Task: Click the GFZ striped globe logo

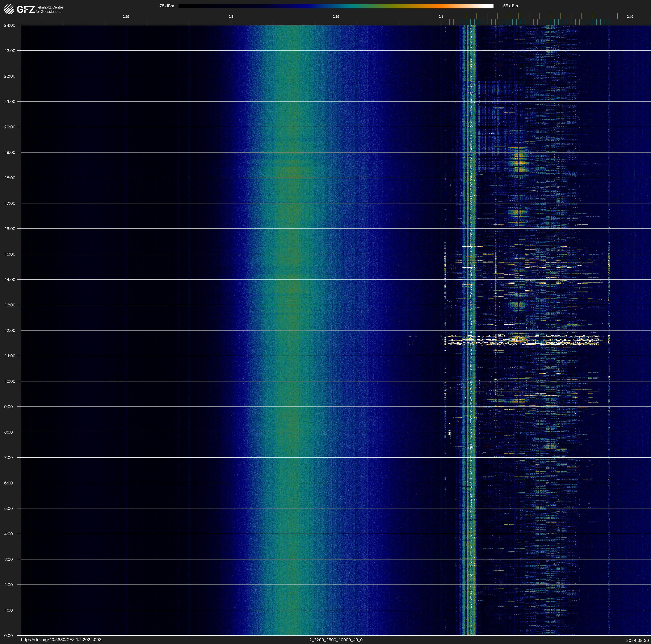Action: tap(9, 9)
